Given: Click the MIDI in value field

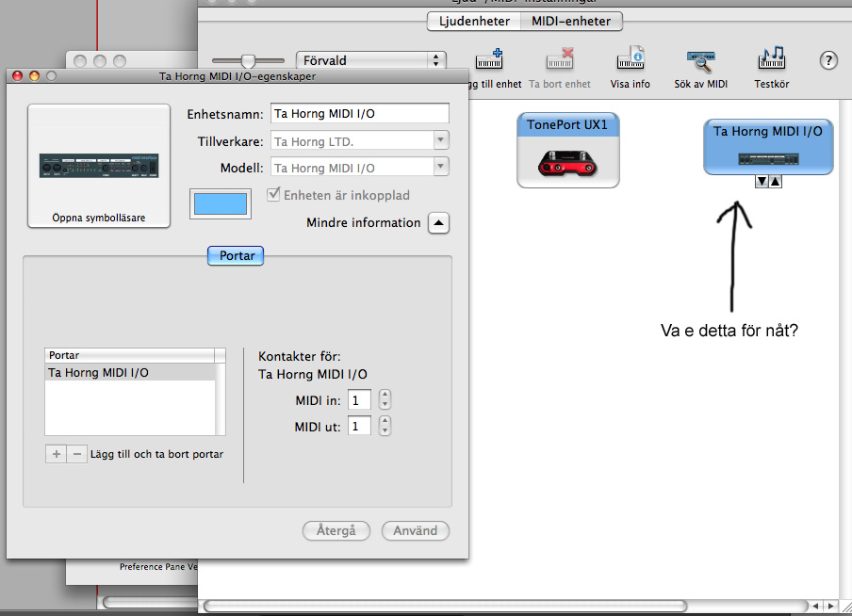Looking at the screenshot, I should click(359, 400).
